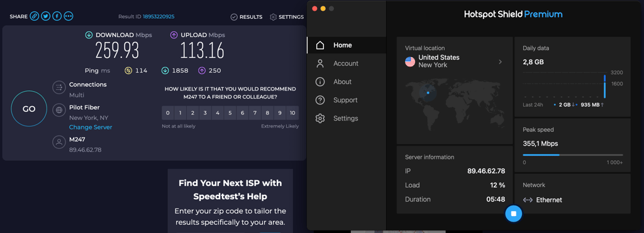The width and height of the screenshot is (644, 233).
Task: Click the Connections multi icon
Action: click(59, 87)
